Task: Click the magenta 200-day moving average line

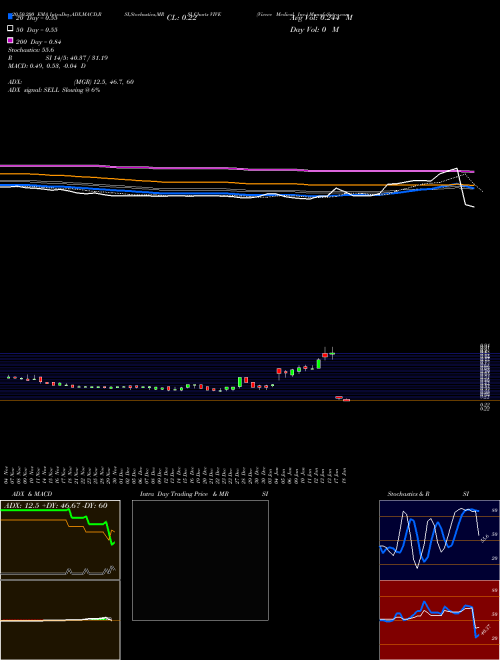Action: pyautogui.click(x=237, y=169)
